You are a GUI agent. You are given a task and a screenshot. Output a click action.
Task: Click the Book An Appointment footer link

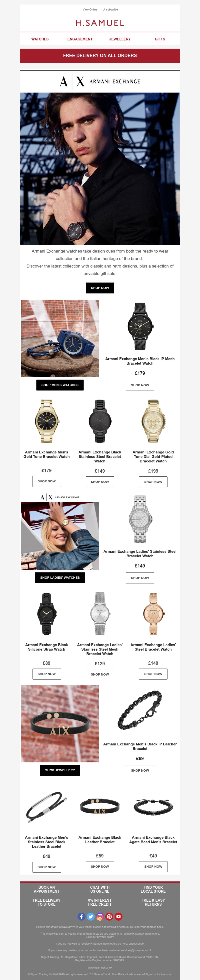46,889
